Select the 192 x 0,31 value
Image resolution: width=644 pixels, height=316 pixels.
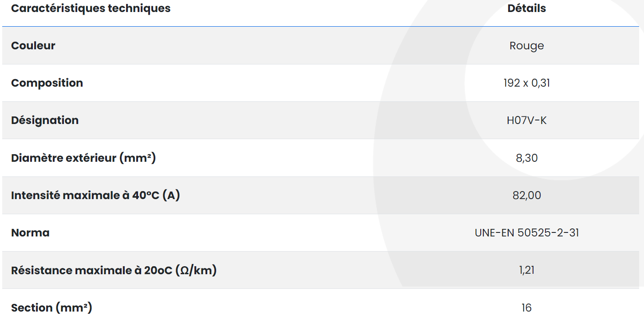(527, 83)
